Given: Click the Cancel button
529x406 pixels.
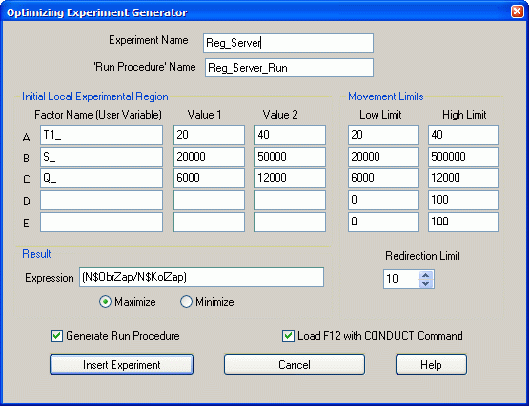Looking at the screenshot, I should coord(295,364).
